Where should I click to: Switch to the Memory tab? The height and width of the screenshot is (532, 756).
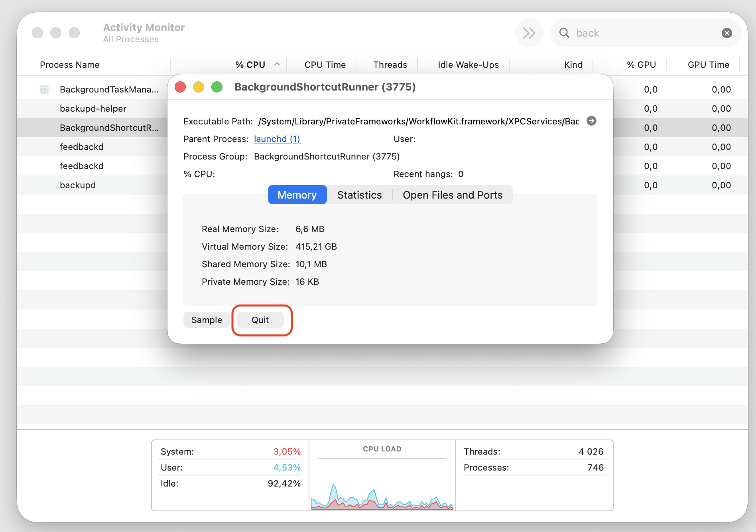(297, 195)
